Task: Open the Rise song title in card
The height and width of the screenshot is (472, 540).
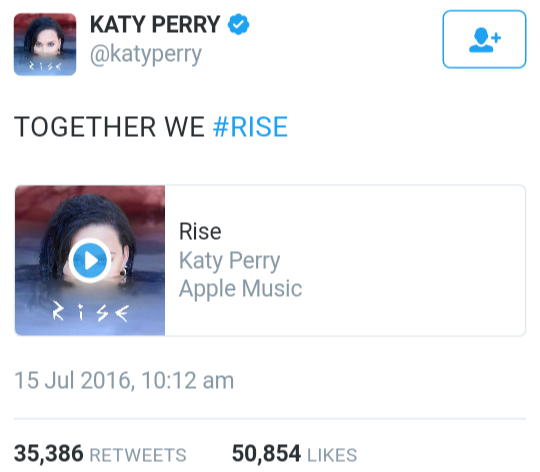Action: (x=200, y=231)
